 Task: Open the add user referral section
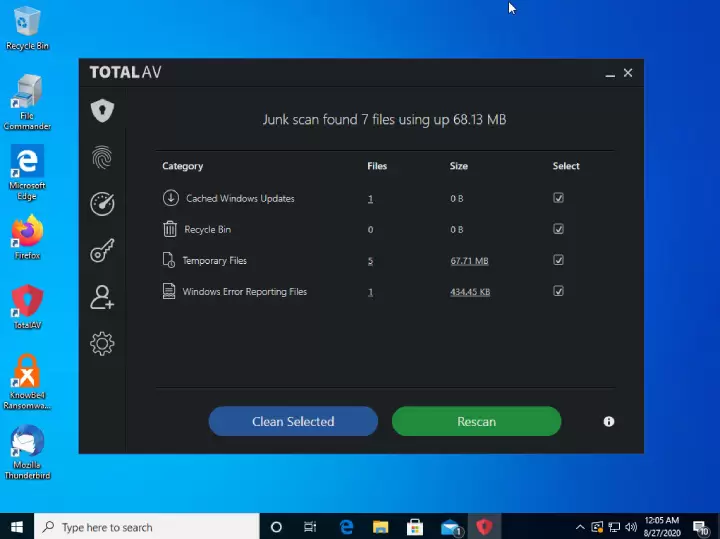click(102, 298)
